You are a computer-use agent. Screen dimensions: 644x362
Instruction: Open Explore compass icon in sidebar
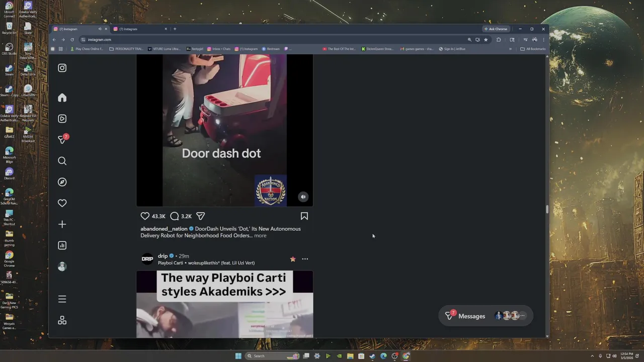click(62, 182)
